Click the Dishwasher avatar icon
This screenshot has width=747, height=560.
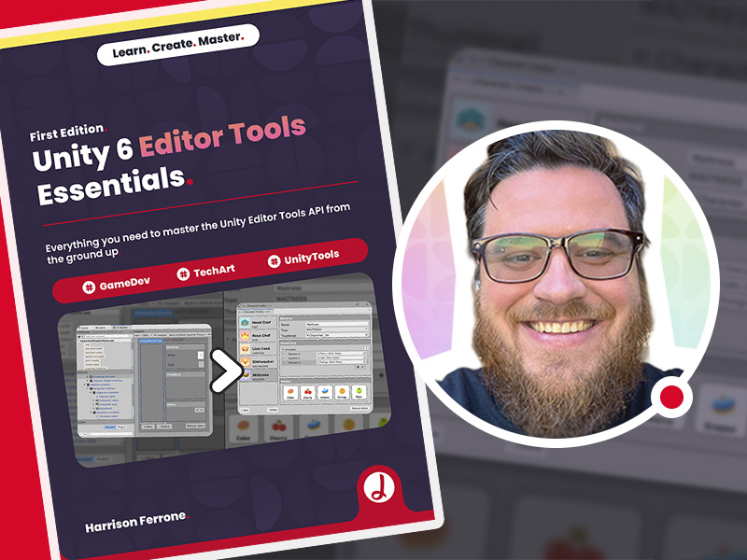(x=246, y=363)
